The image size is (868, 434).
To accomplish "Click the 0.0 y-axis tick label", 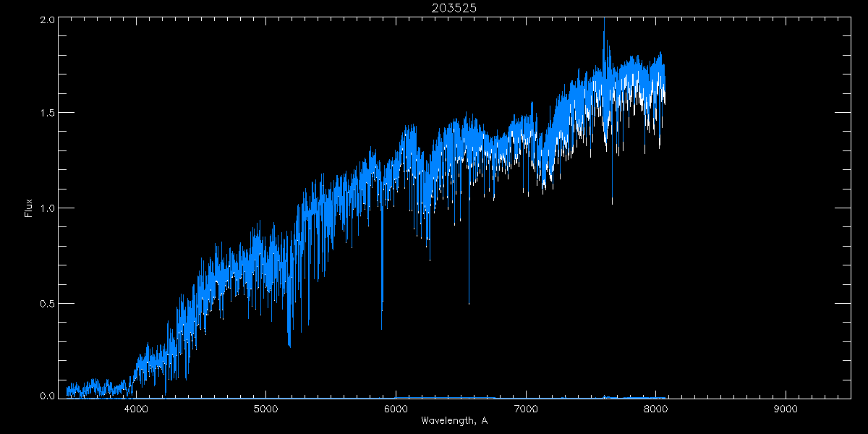I will (x=48, y=396).
